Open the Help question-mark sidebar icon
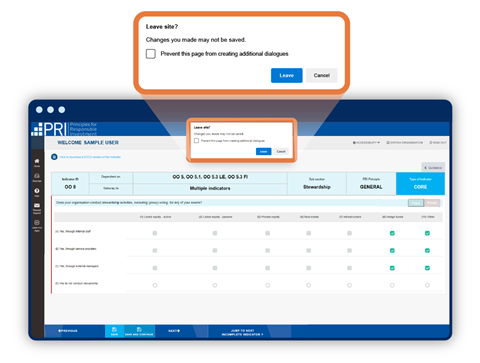 pos(37,192)
